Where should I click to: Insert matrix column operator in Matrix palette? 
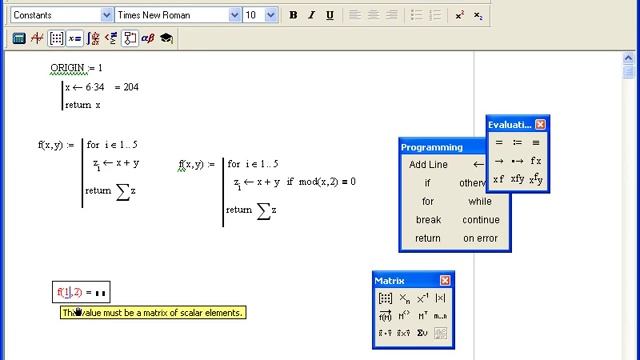(x=404, y=316)
